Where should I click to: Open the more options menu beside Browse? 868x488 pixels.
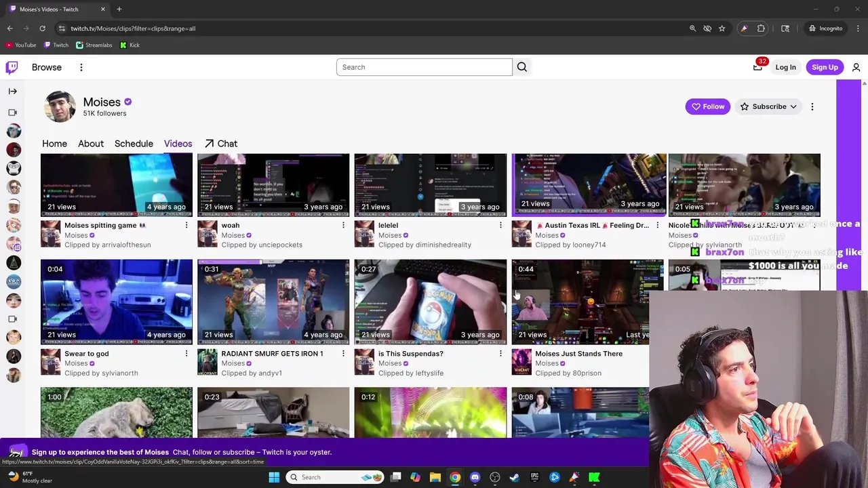click(x=81, y=67)
